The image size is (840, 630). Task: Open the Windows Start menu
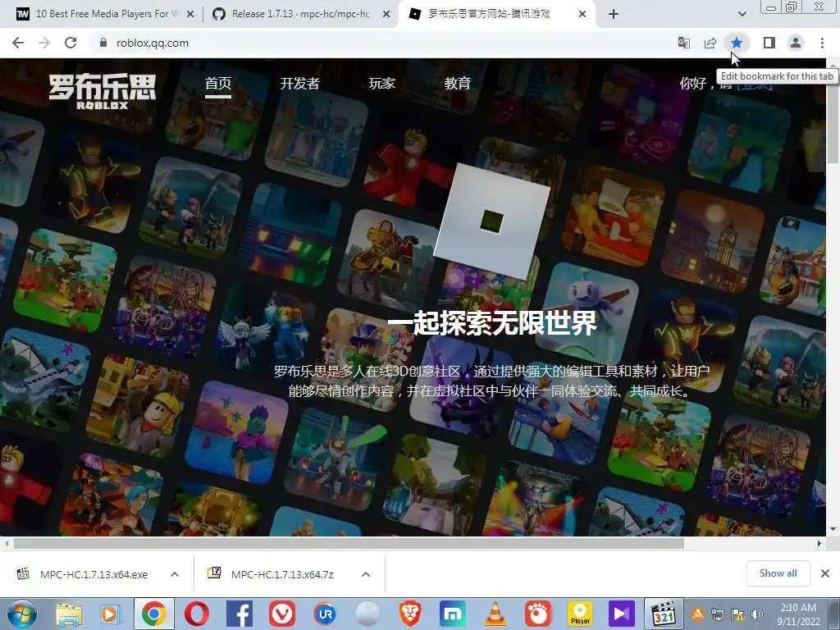click(x=21, y=614)
